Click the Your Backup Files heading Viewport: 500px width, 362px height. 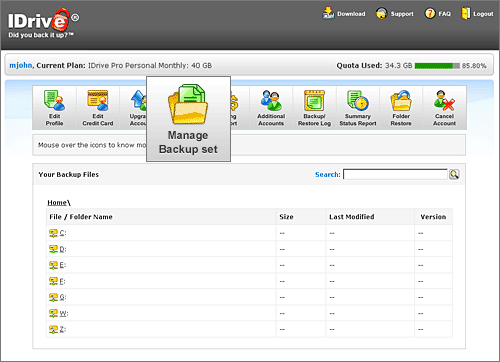tap(68, 174)
